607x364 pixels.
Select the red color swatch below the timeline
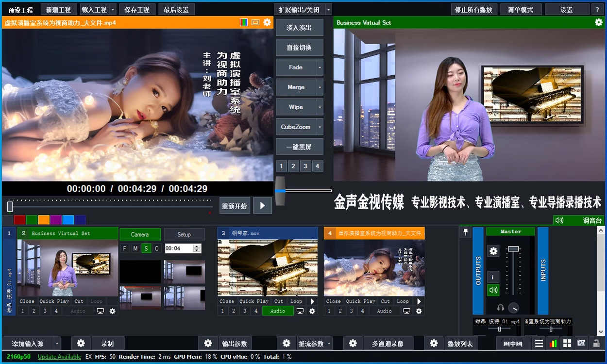pos(19,219)
